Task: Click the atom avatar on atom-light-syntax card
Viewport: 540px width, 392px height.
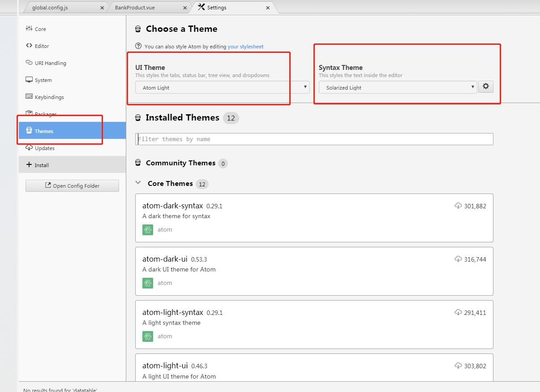Action: point(148,336)
